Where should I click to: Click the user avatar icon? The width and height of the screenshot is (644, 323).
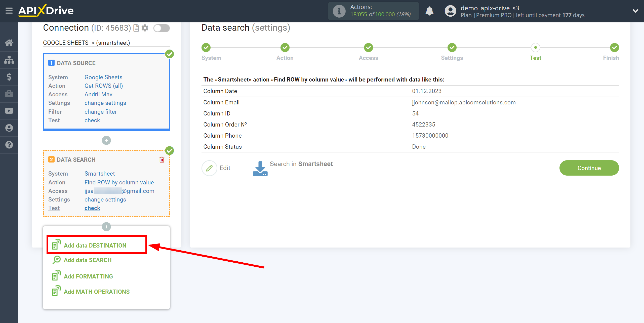(x=450, y=11)
